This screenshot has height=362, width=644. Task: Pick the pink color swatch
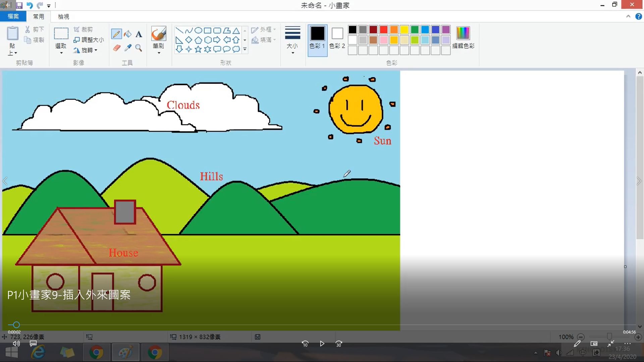384,40
